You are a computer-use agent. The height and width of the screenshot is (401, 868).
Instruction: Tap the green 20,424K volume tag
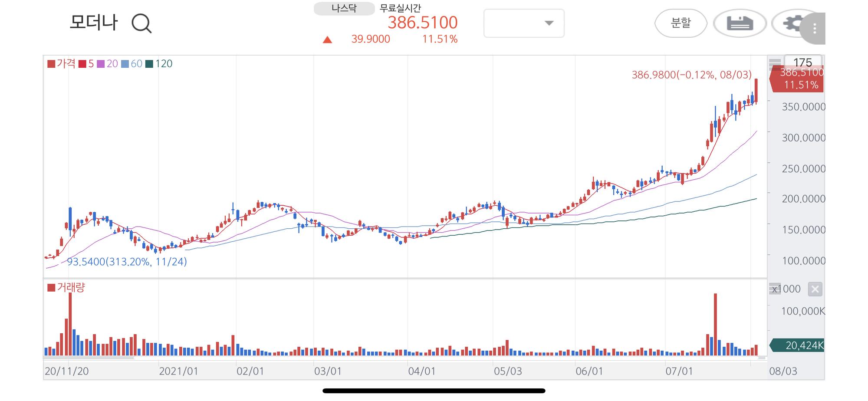[x=797, y=345]
